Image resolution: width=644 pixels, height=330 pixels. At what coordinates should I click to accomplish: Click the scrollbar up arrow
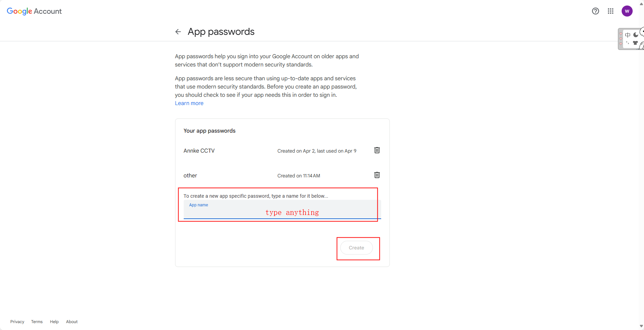[x=641, y=3]
